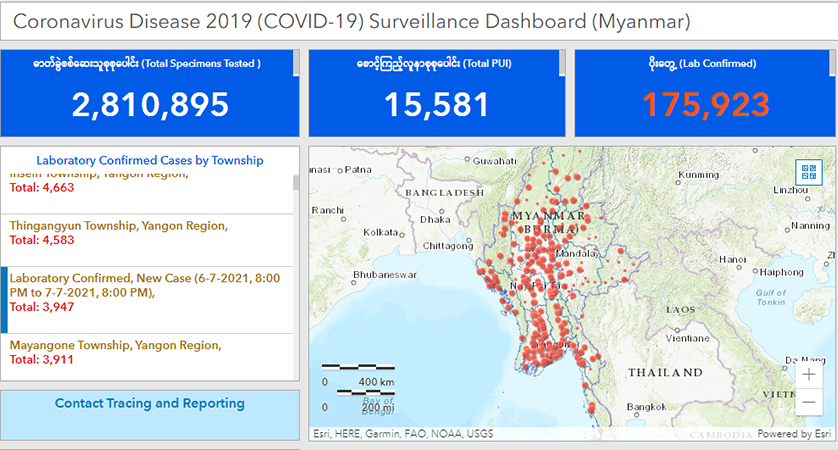
Task: Click the Total: 4,583 value
Action: point(42,240)
